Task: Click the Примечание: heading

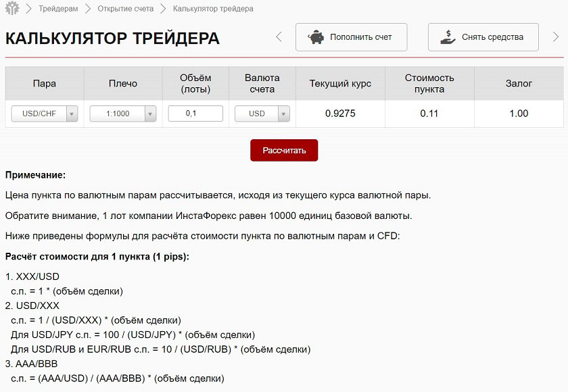Action: [x=35, y=175]
